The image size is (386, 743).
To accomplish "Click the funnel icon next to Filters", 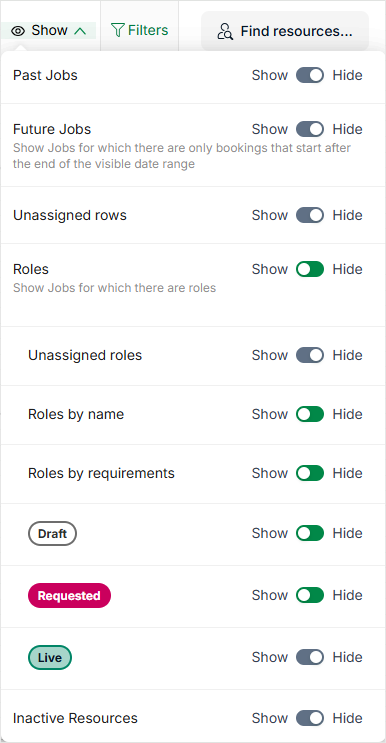I will (117, 30).
